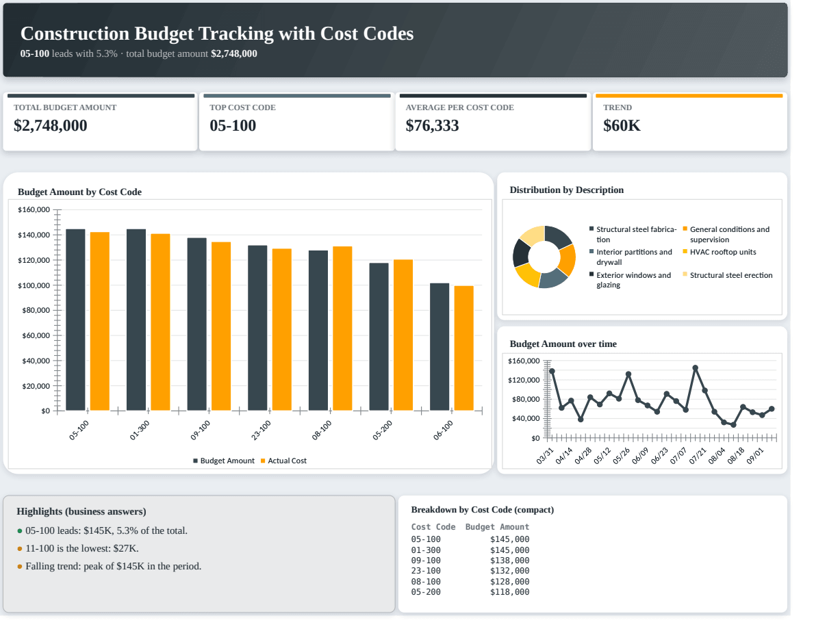
Task: Click the $132,000 value in breakdown table
Action: coord(510,571)
